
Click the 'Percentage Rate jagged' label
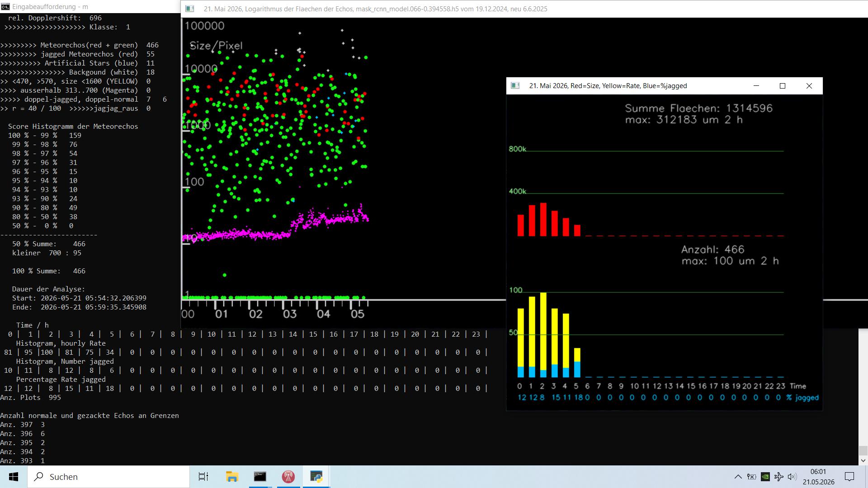coord(61,380)
